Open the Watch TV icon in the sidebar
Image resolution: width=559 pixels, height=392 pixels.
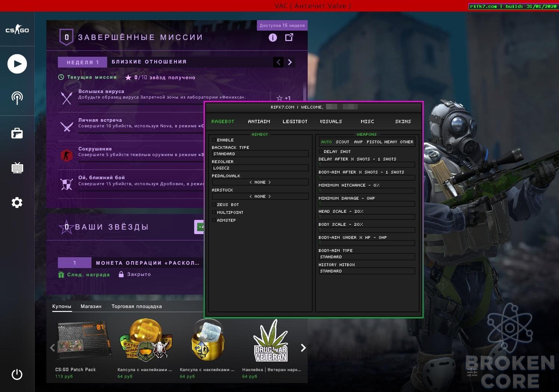click(17, 168)
